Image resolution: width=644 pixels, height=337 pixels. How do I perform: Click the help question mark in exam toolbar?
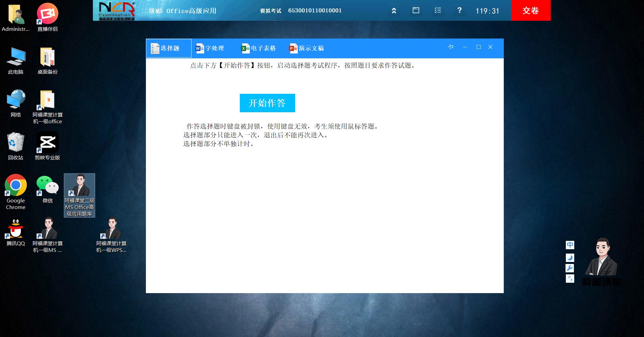pyautogui.click(x=460, y=10)
